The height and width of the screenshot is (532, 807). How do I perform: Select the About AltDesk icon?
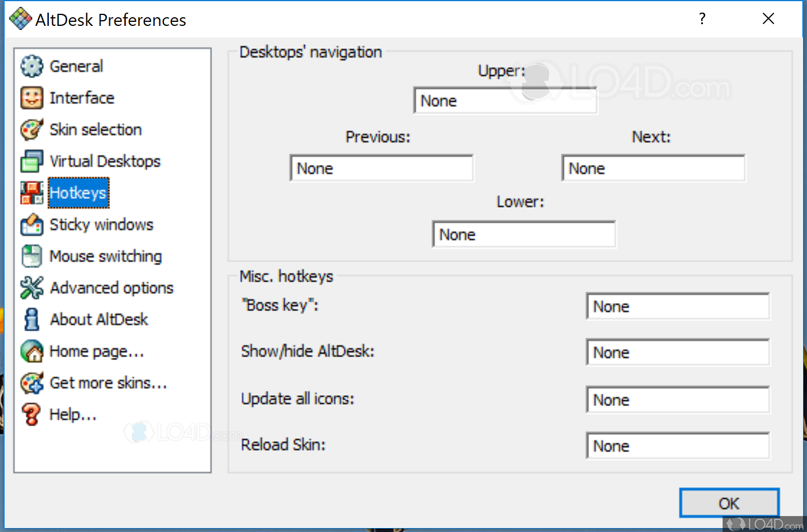click(x=32, y=319)
